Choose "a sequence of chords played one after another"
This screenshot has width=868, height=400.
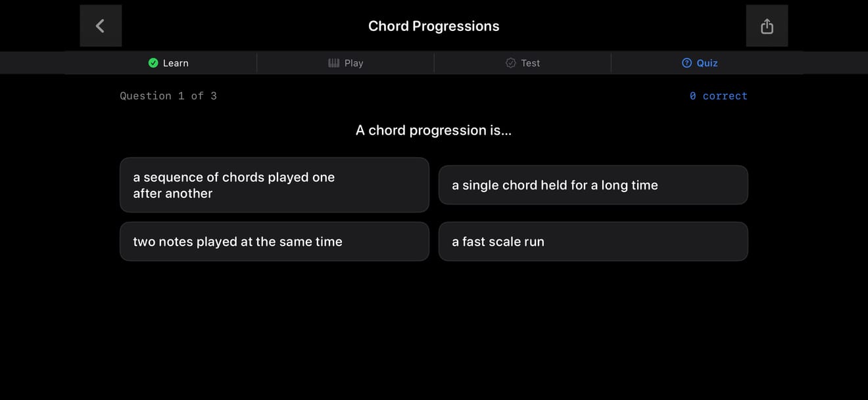[x=274, y=185]
